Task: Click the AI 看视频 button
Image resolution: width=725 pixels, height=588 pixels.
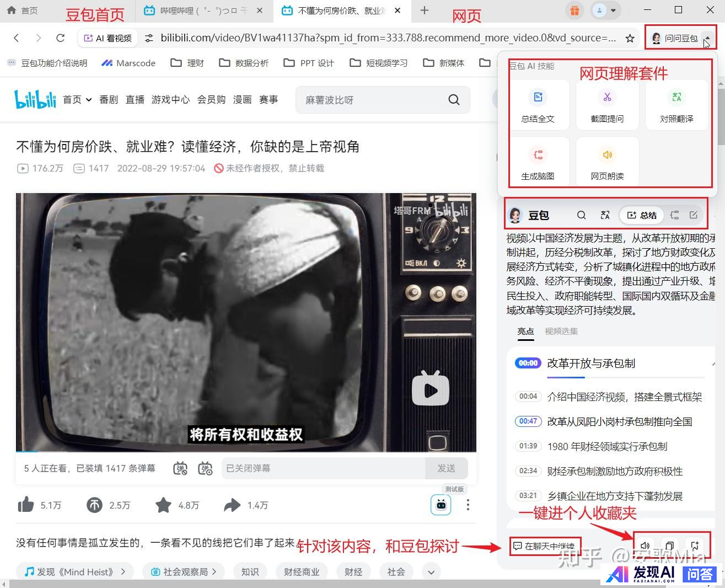Action: pyautogui.click(x=108, y=38)
